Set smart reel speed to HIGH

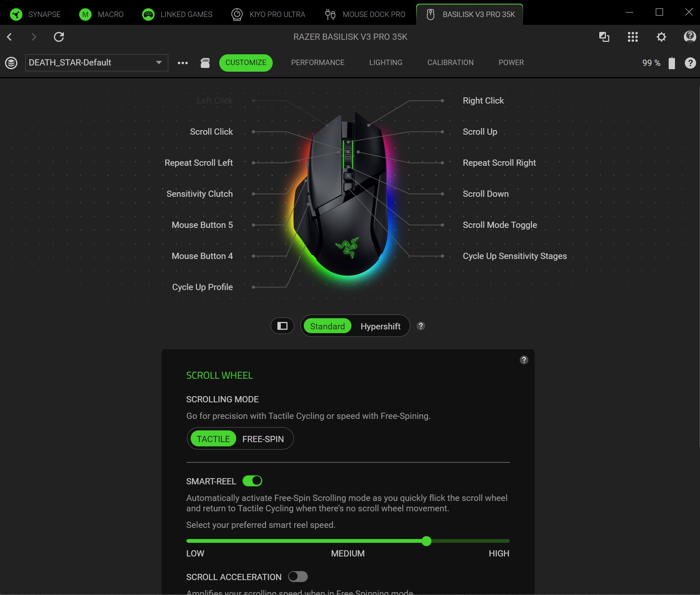(499, 554)
